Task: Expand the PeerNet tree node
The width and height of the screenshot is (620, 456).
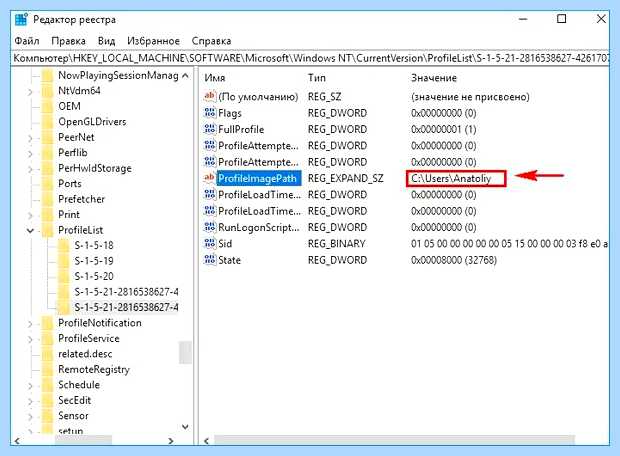Action: click(x=30, y=138)
